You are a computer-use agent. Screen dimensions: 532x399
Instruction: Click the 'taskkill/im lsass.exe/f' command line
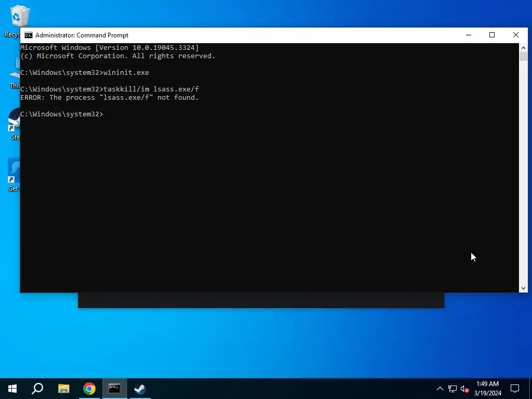point(151,89)
